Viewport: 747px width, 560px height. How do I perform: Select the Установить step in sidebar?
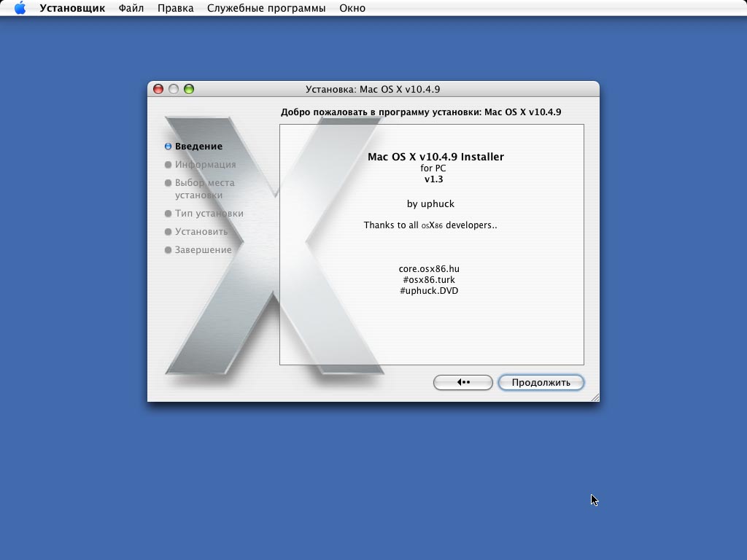click(x=201, y=231)
